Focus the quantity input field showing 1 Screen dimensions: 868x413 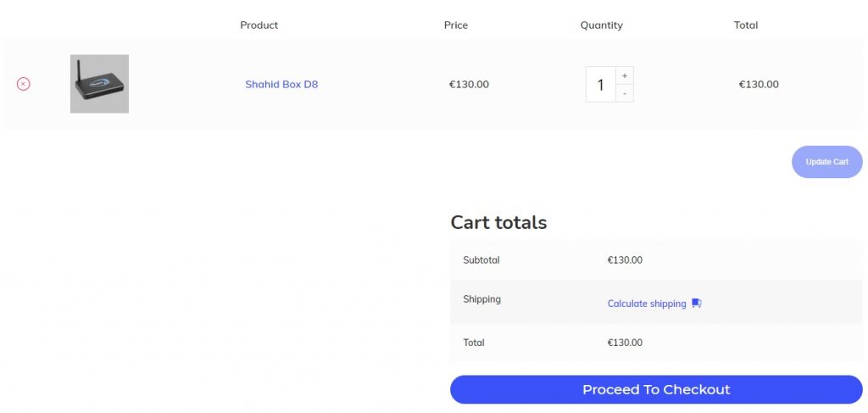(x=601, y=84)
